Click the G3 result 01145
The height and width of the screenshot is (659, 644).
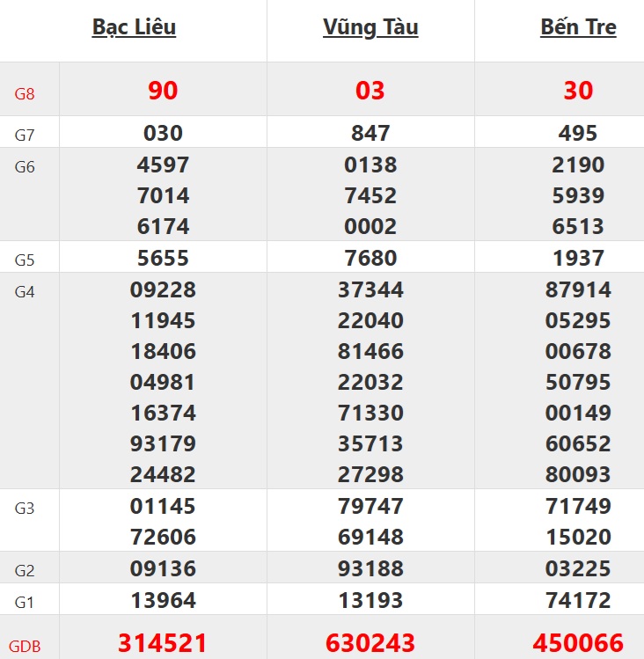click(x=163, y=507)
